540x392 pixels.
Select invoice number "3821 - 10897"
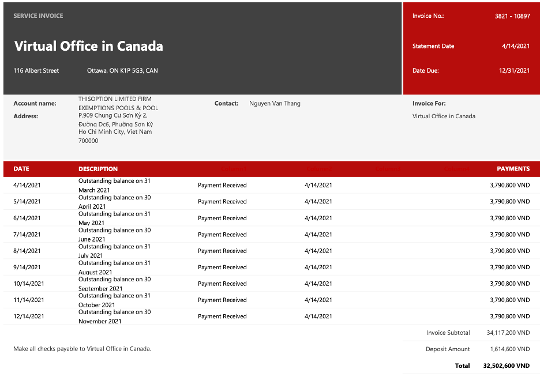click(x=512, y=16)
